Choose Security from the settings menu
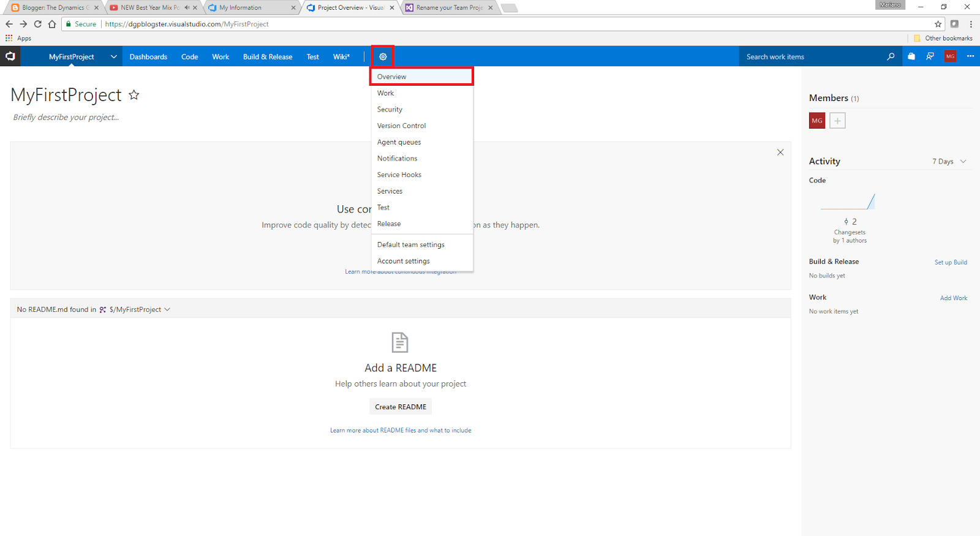 click(x=421, y=109)
